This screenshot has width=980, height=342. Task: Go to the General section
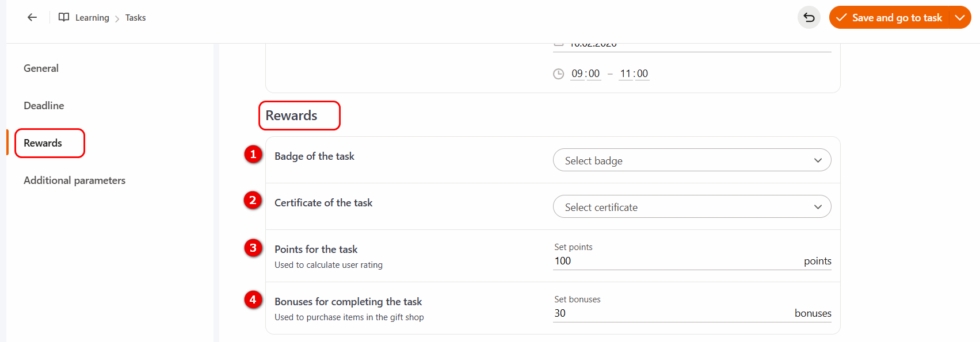click(41, 68)
